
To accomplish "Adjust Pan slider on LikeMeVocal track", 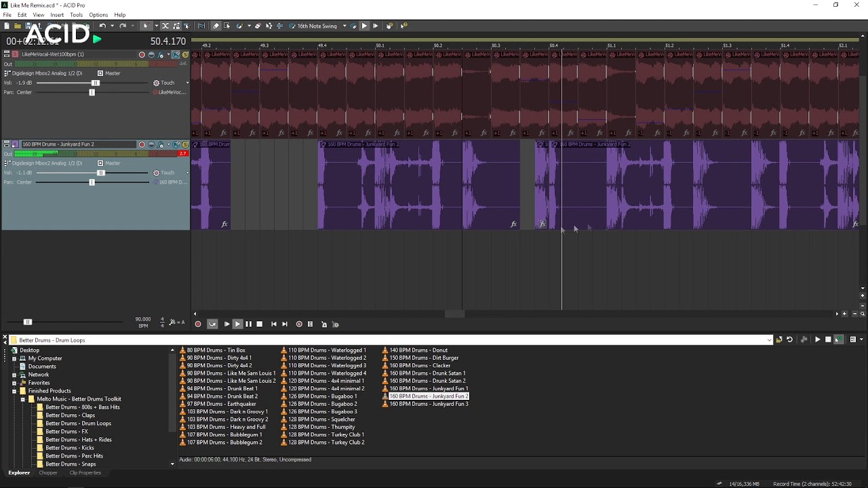I will [92, 92].
